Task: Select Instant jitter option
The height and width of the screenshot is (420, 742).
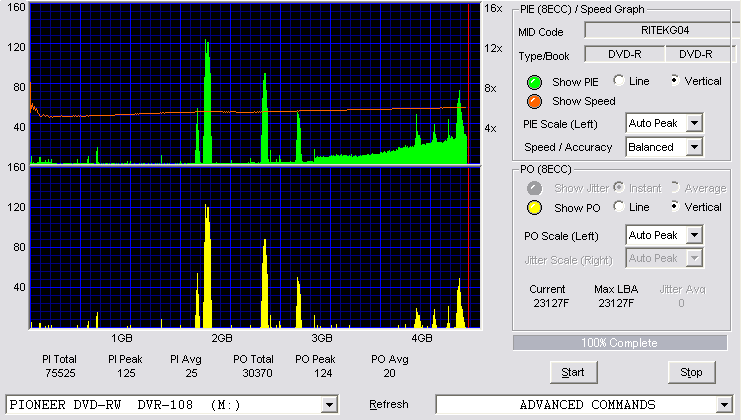Action: coord(618,187)
